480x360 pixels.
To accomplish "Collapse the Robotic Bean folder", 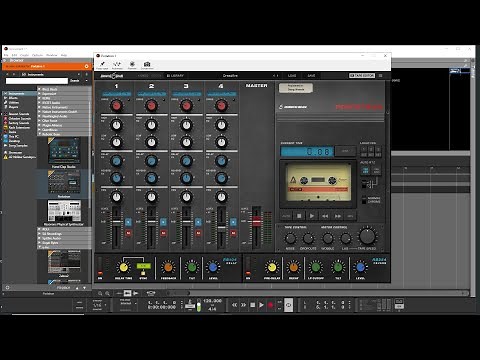I will [x=39, y=134].
